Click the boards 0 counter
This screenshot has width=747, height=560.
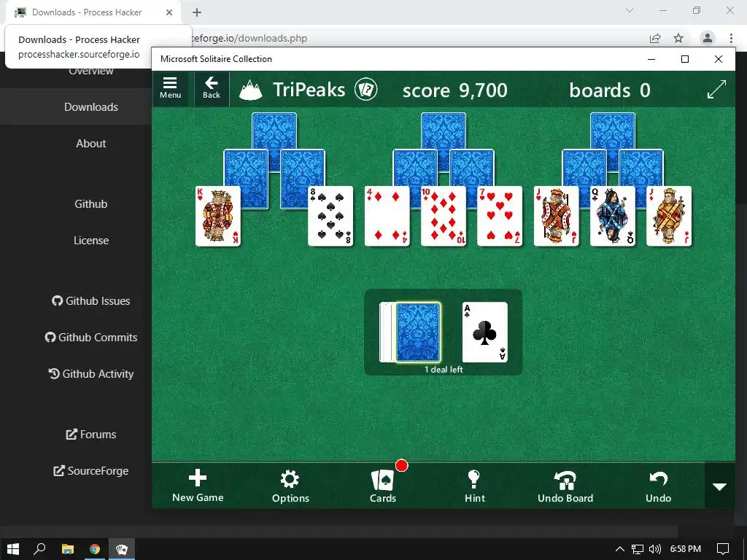coord(609,90)
